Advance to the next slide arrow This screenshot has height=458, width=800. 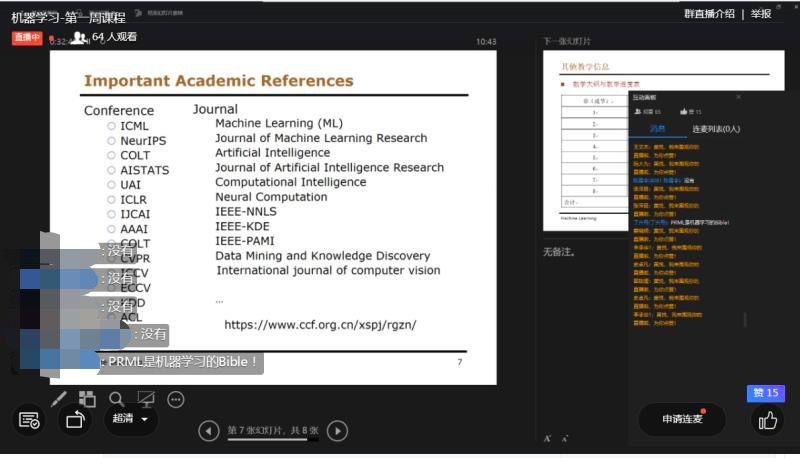[338, 431]
